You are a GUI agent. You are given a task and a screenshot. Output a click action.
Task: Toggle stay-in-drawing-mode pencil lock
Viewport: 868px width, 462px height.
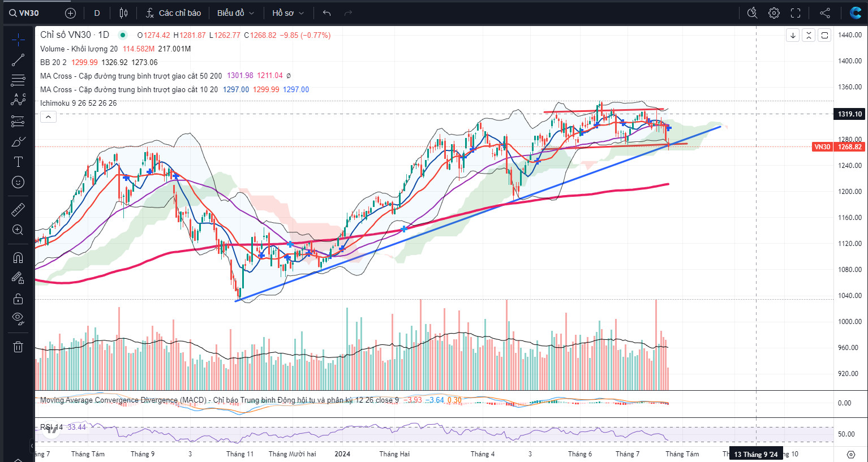coord(18,278)
